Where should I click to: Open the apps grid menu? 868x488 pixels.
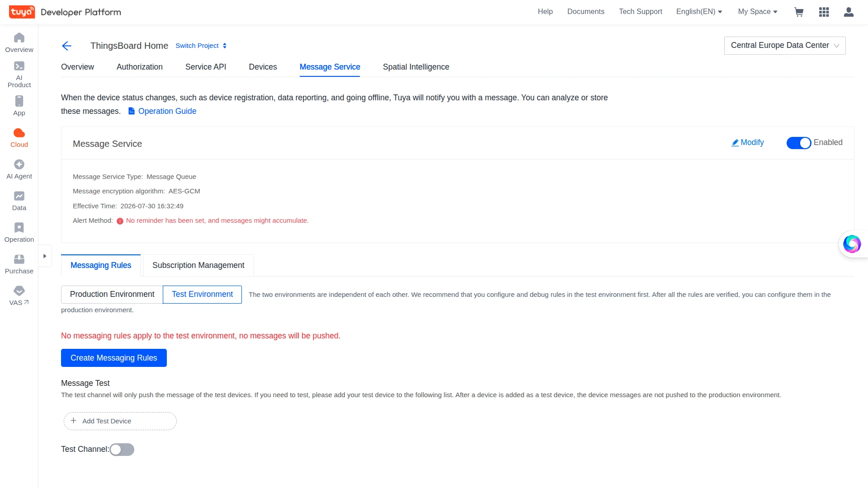[x=824, y=12]
